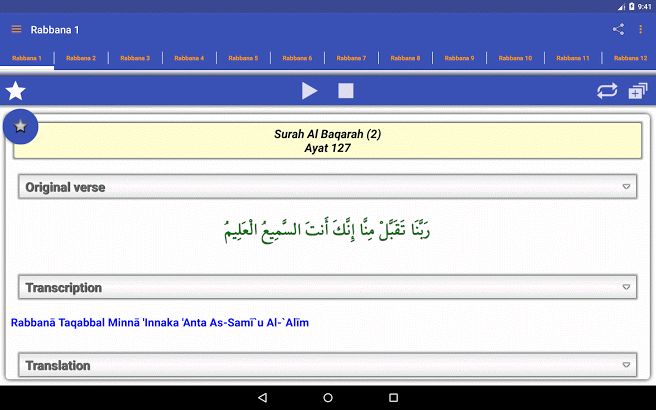Collapse the Transcription section arrow
Screen dimensions: 656x410
tap(626, 287)
